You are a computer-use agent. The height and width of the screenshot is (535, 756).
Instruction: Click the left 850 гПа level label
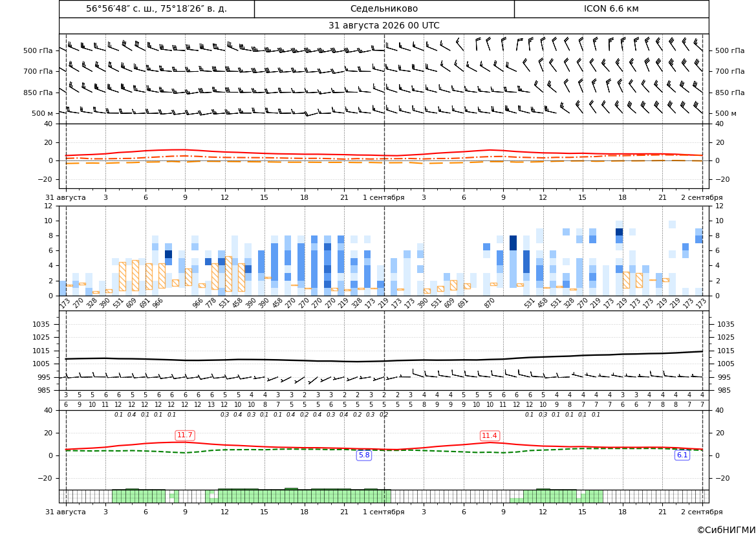click(38, 93)
